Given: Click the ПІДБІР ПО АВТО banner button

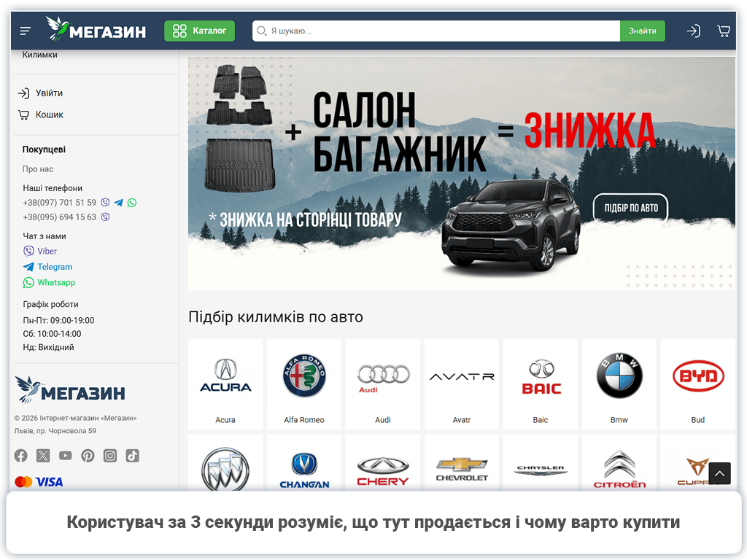Looking at the screenshot, I should pyautogui.click(x=631, y=208).
